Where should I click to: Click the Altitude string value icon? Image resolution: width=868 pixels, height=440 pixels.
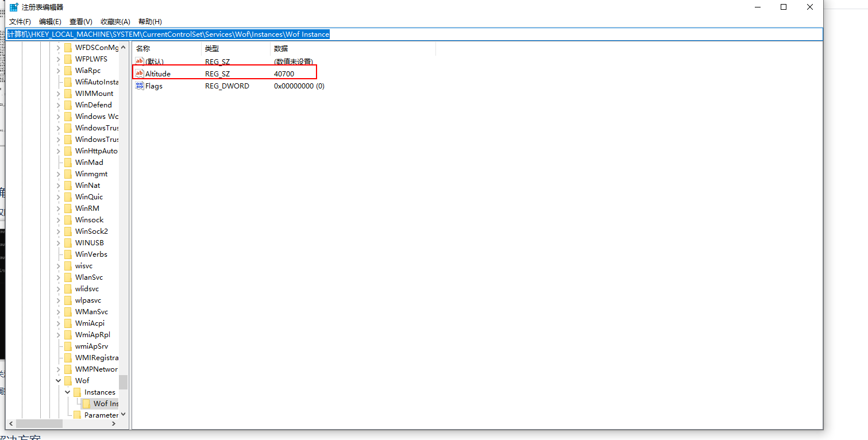pos(139,74)
